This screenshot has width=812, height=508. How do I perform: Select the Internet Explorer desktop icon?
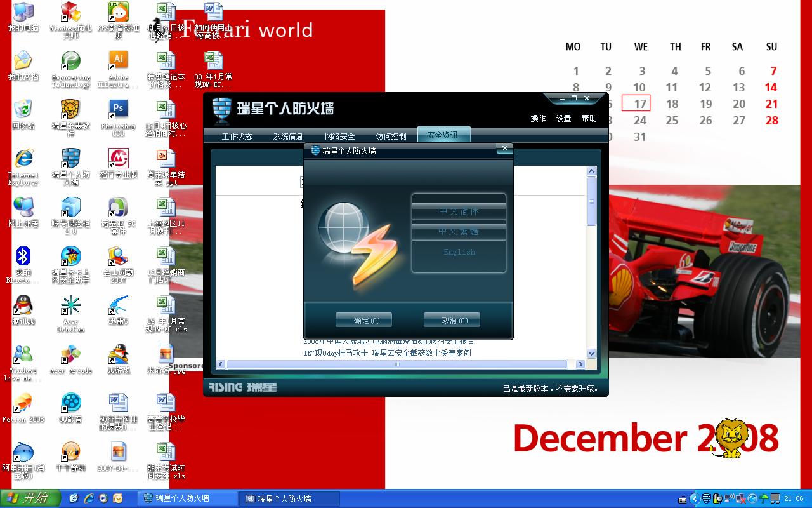coord(23,167)
